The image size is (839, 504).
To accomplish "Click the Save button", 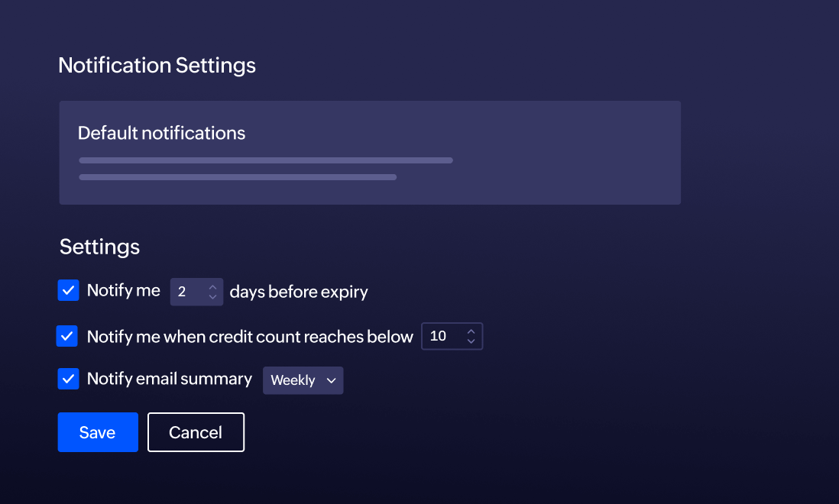I will 98,432.
